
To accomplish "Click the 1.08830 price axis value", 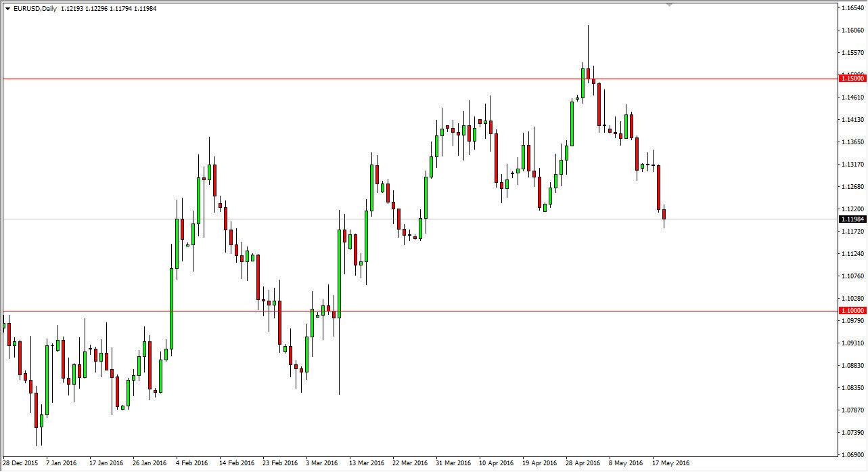I will click(x=852, y=366).
